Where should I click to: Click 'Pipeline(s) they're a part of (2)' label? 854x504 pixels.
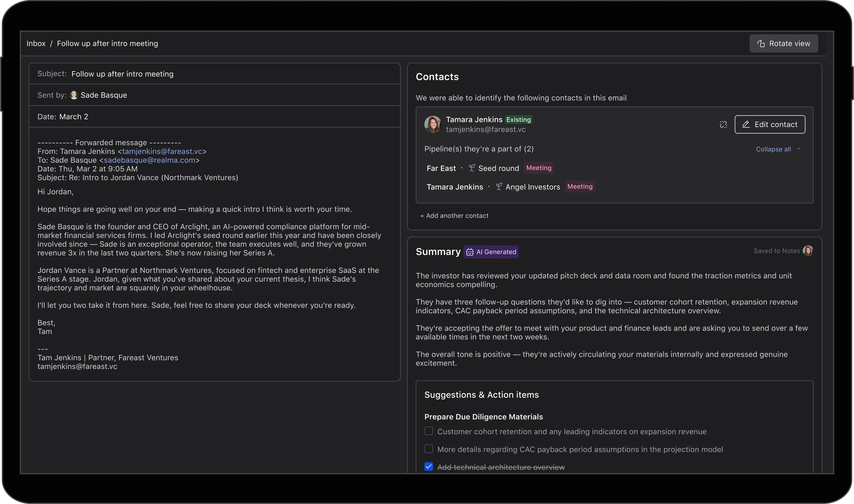click(x=479, y=149)
